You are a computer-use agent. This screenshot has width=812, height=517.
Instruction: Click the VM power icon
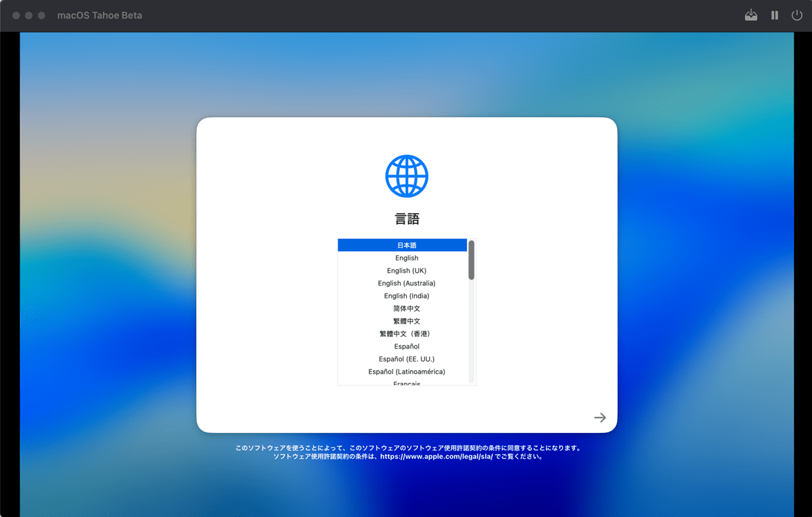coord(796,15)
